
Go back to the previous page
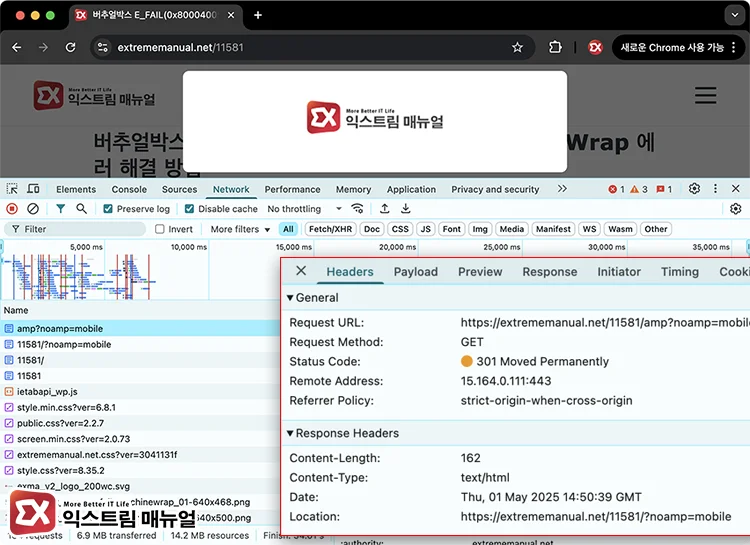click(17, 47)
